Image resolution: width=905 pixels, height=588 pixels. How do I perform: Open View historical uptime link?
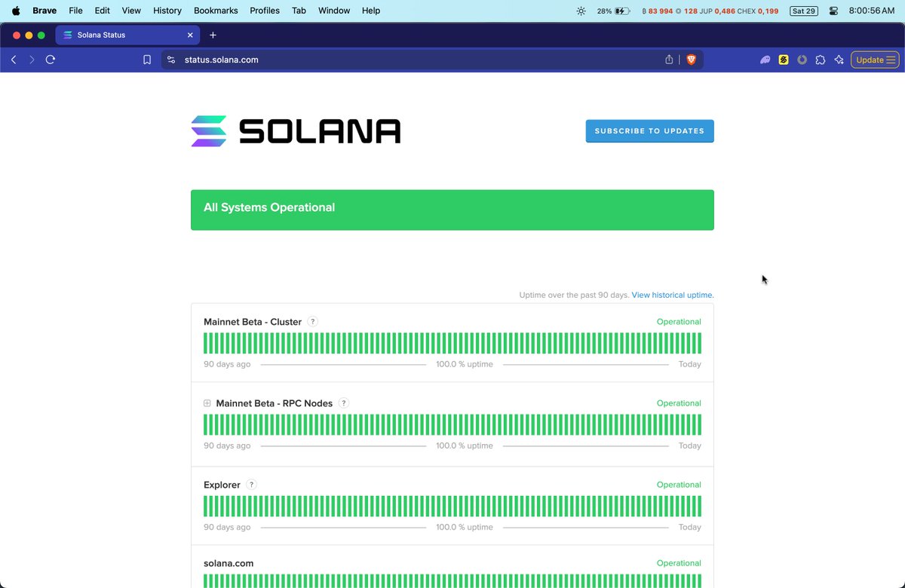tap(673, 295)
